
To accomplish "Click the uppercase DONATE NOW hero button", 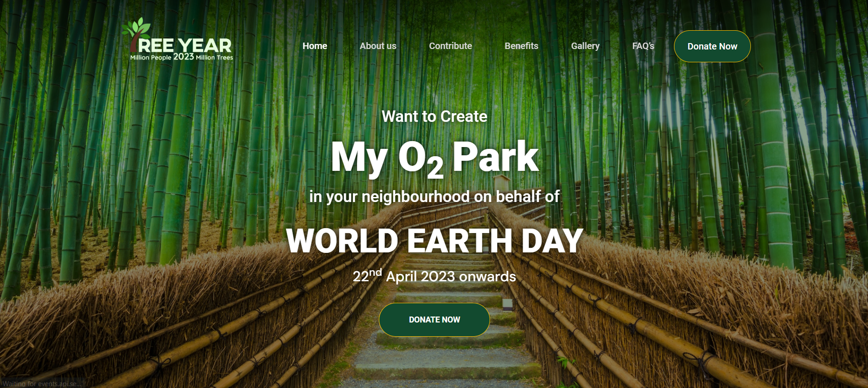I will [x=434, y=320].
